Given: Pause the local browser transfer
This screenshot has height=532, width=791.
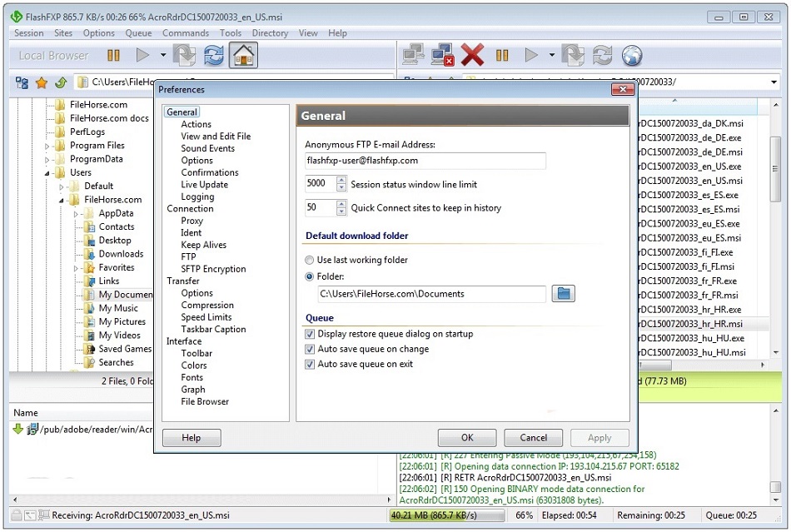Looking at the screenshot, I should coord(113,56).
